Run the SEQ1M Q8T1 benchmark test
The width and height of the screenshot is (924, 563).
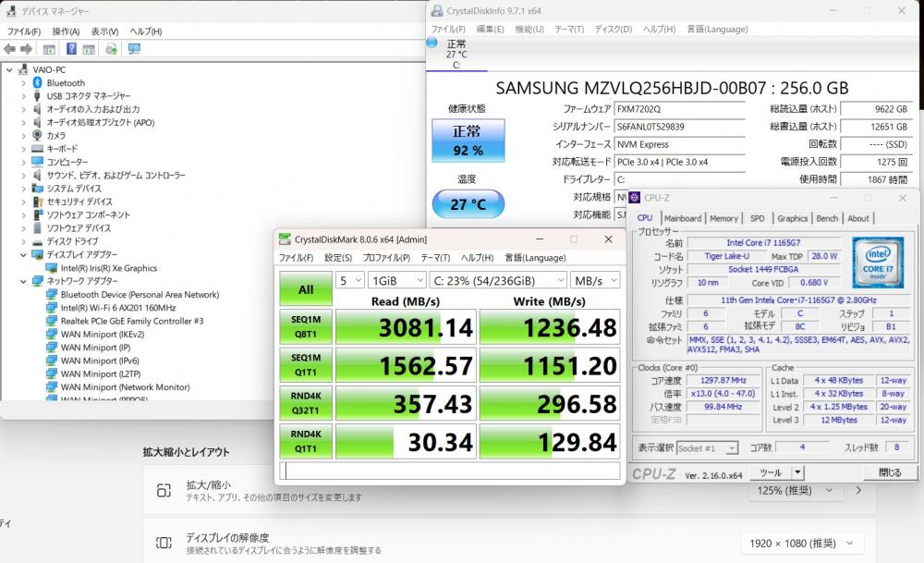305,326
